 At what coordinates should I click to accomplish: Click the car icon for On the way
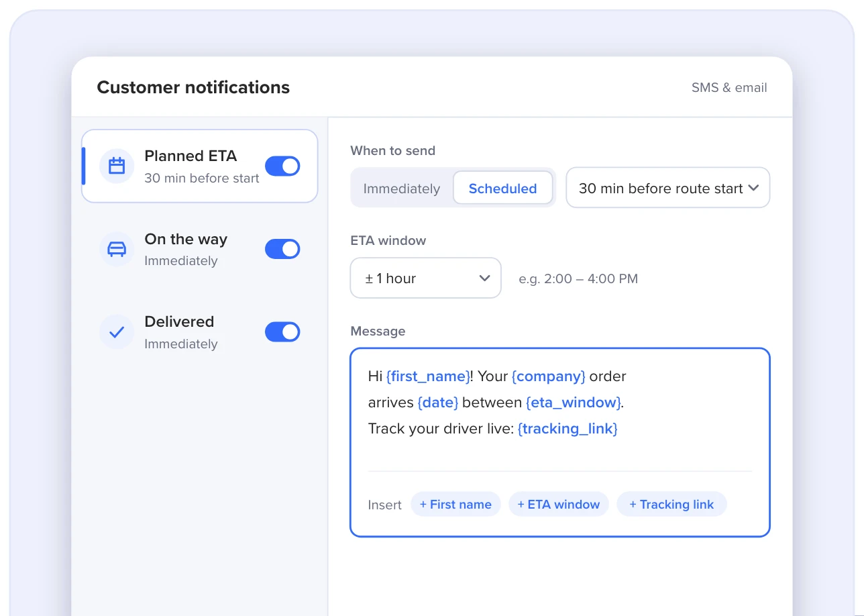click(x=117, y=249)
